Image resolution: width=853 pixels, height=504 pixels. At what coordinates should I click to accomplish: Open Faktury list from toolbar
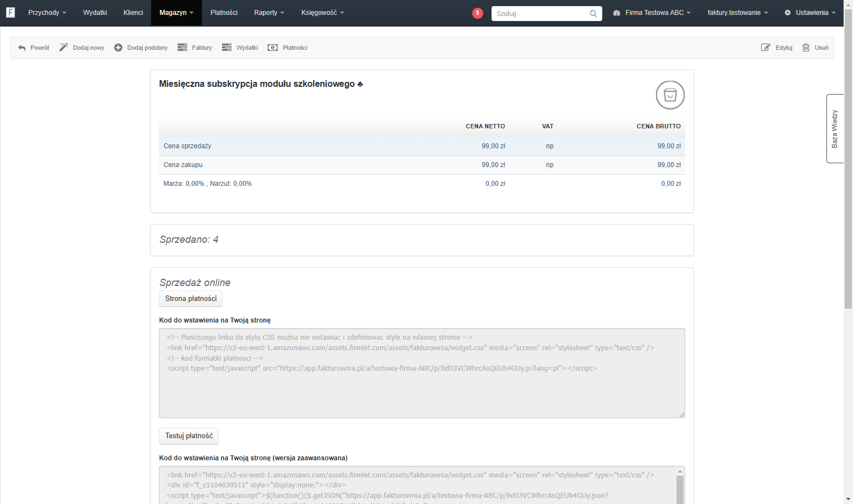(195, 48)
